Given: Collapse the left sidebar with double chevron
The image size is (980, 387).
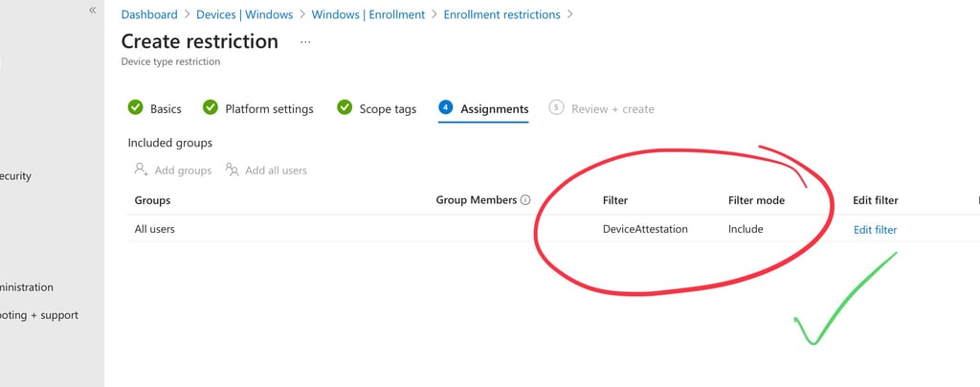Looking at the screenshot, I should click(x=93, y=10).
